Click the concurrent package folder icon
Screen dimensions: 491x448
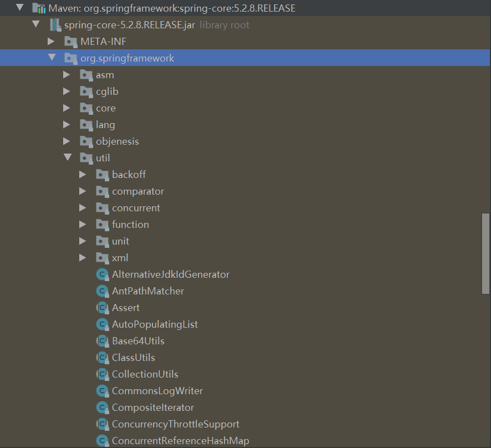[103, 208]
